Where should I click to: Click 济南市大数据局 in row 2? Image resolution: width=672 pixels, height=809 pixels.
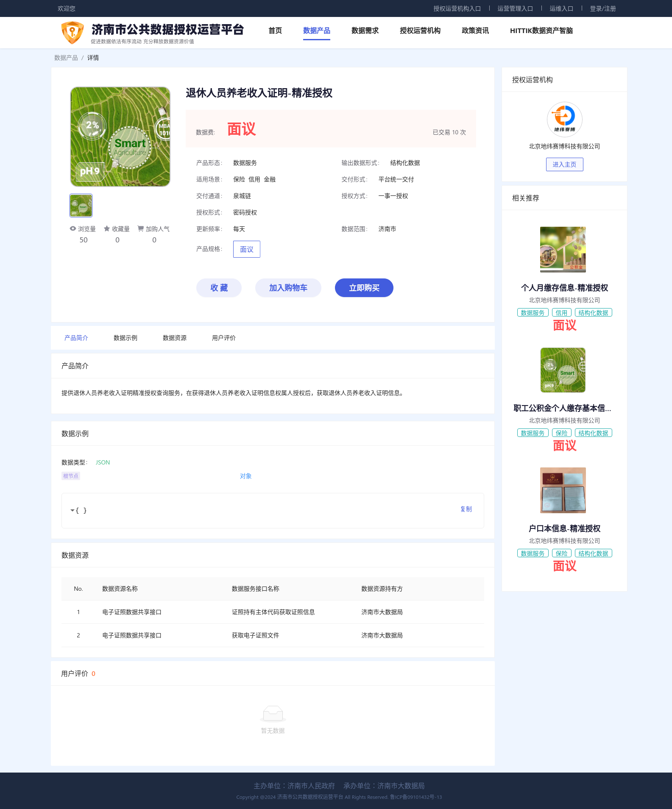click(382, 635)
